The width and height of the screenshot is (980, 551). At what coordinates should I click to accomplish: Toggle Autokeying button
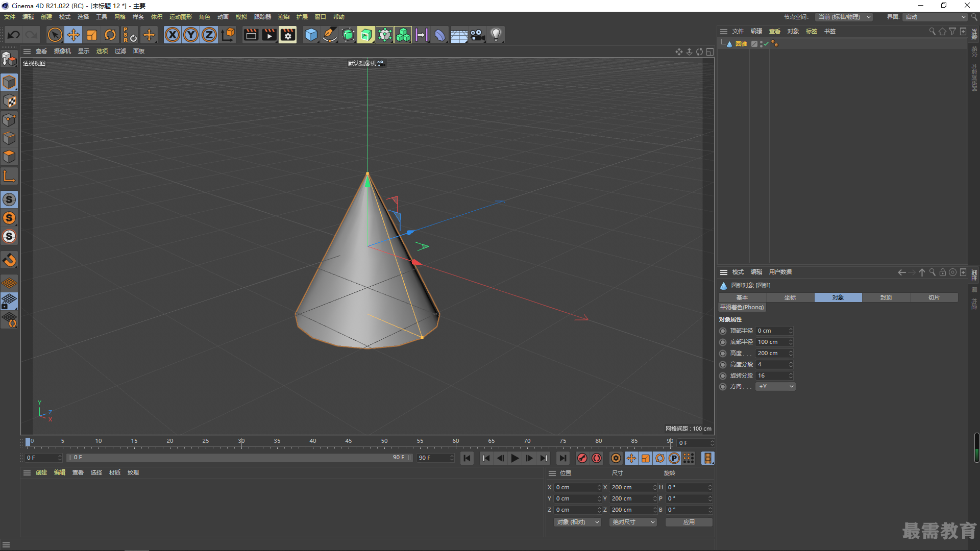(x=597, y=459)
